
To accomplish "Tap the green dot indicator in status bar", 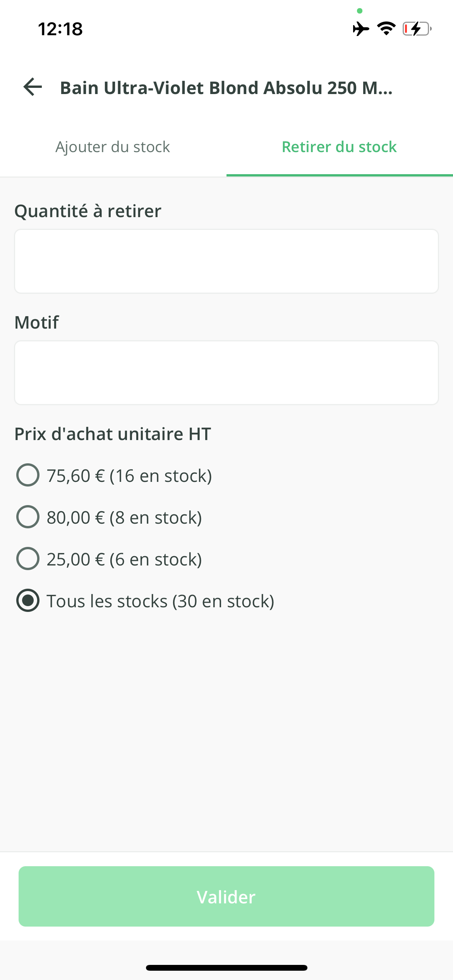I will point(360,11).
